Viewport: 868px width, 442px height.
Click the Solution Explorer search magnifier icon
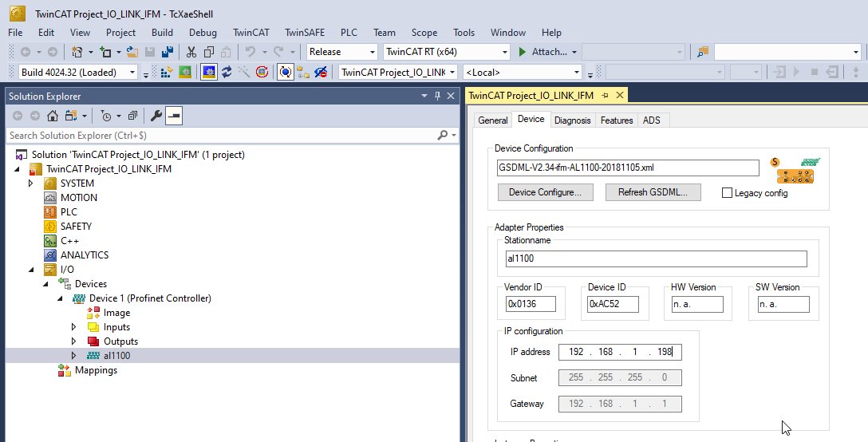(x=442, y=135)
